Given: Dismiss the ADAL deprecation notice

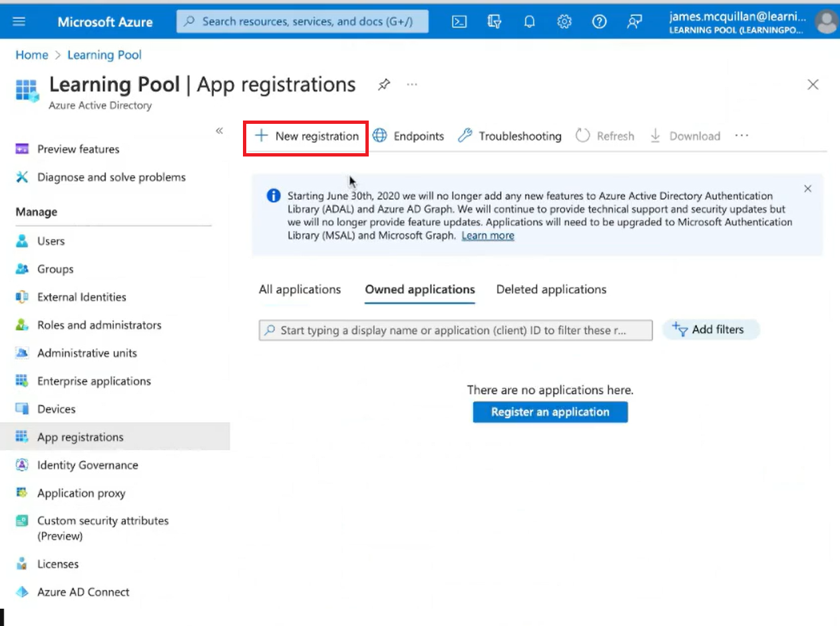Looking at the screenshot, I should click(x=807, y=188).
